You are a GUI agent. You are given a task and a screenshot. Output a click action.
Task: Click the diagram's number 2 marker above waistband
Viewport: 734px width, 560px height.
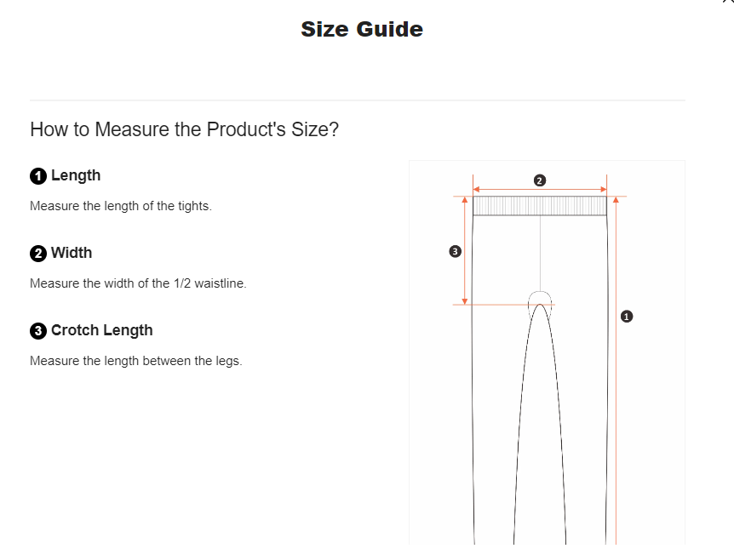coord(539,180)
